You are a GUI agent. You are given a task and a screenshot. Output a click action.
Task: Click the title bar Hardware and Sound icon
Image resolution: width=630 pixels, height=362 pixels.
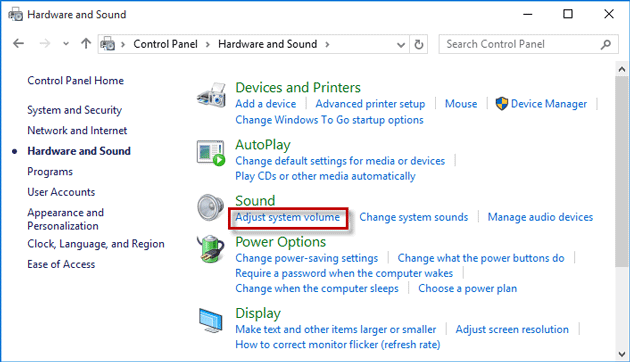[x=16, y=14]
